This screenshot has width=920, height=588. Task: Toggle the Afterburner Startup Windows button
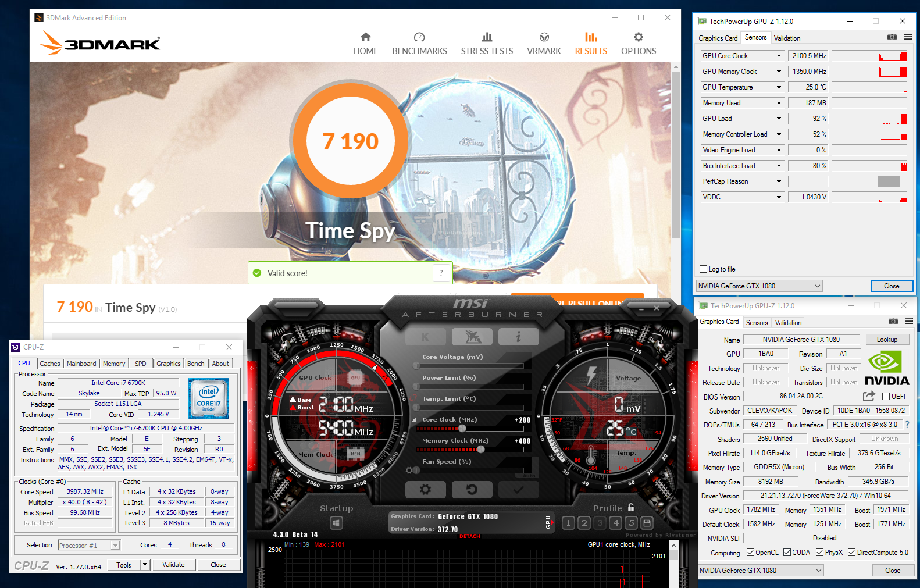[x=336, y=523]
